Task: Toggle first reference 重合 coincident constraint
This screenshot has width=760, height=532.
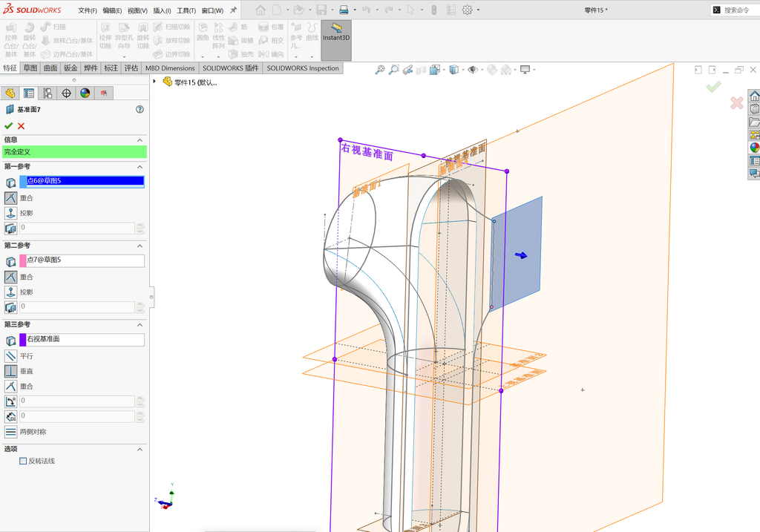Action: [10, 197]
